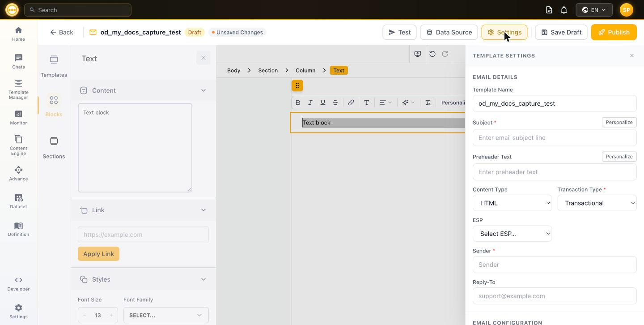Clear text formatting
Image resolution: width=644 pixels, height=325 pixels.
point(428,103)
